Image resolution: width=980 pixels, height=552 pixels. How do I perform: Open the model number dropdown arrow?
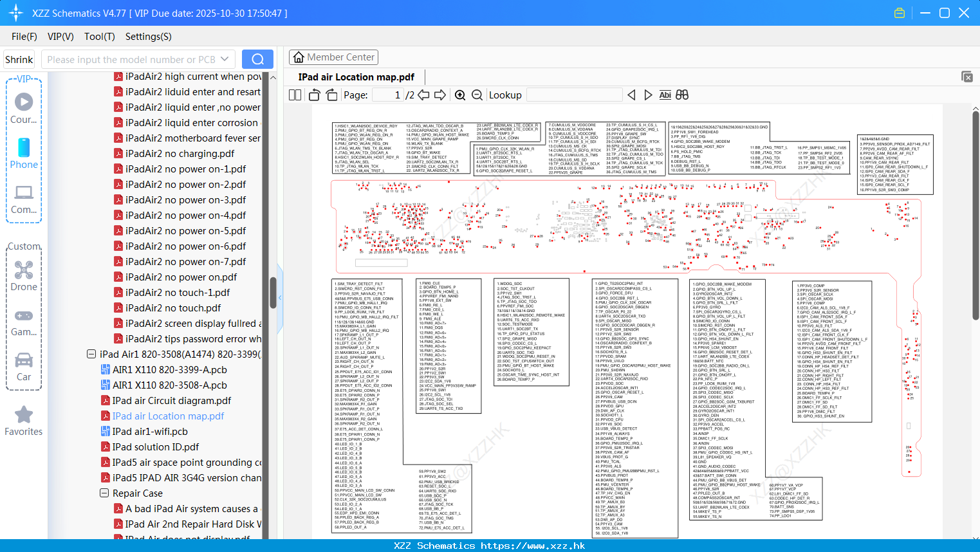pyautogui.click(x=225, y=59)
